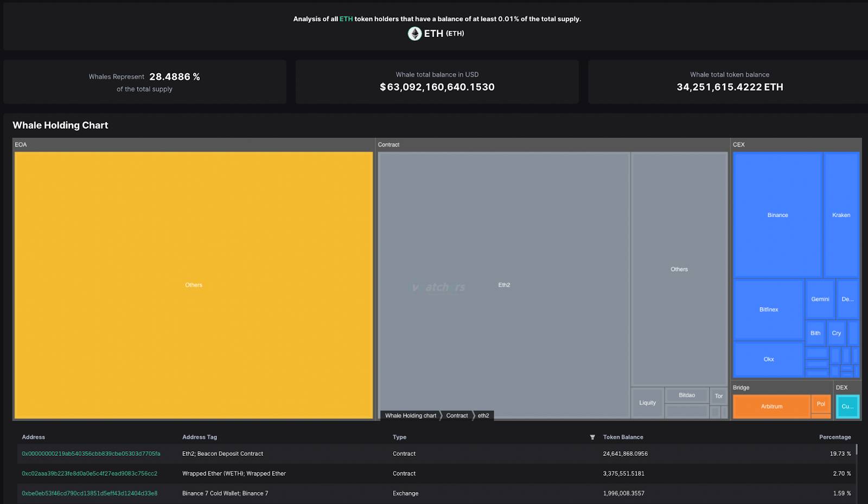Sort by the Type column header

[399, 437]
